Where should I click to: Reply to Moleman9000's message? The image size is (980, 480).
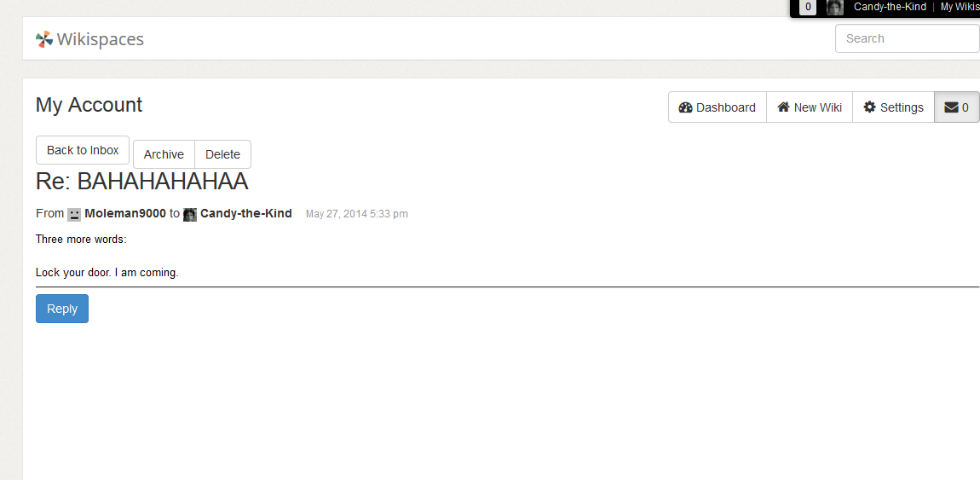point(62,309)
